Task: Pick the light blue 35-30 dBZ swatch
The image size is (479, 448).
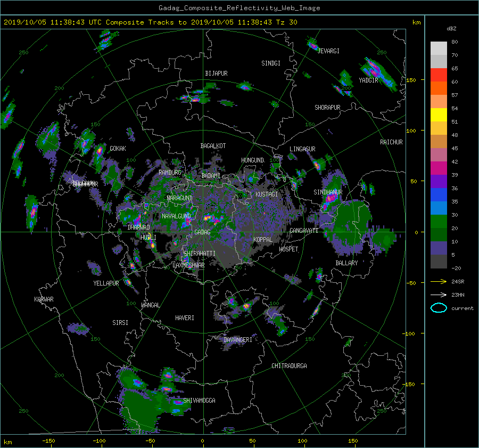Action: click(x=439, y=208)
